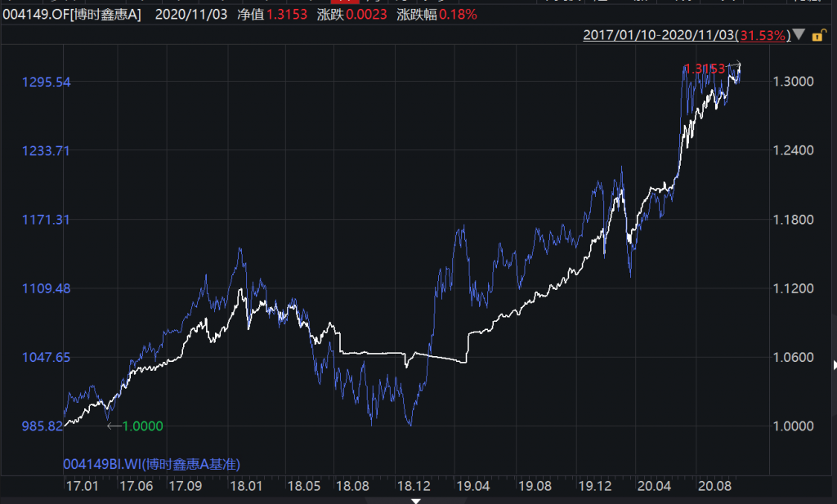
Task: Open the date range dropdown triangle
Action: click(798, 35)
